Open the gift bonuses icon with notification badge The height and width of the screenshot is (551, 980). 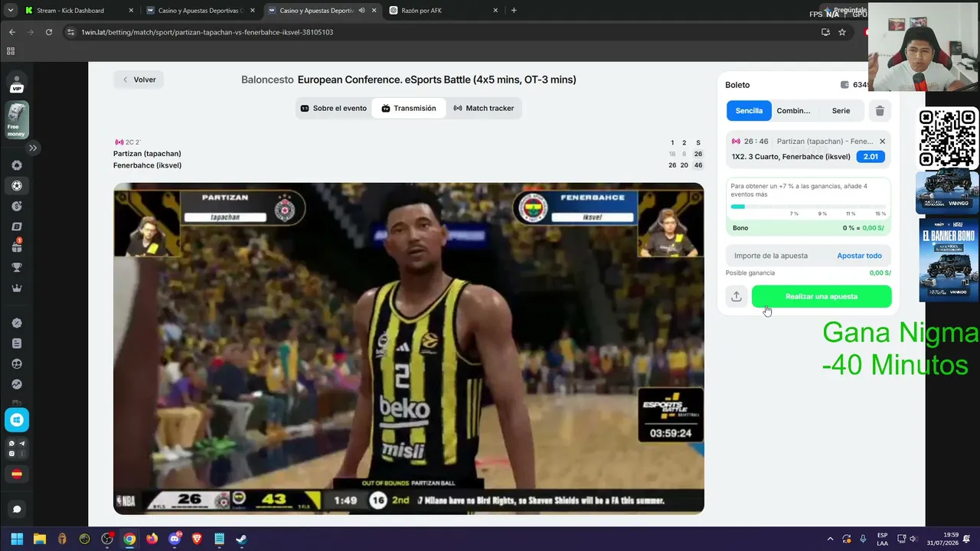pyautogui.click(x=17, y=246)
